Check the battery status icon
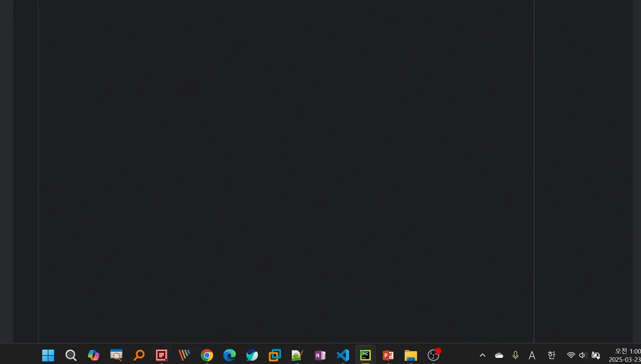This screenshot has width=641, height=364. click(x=596, y=355)
